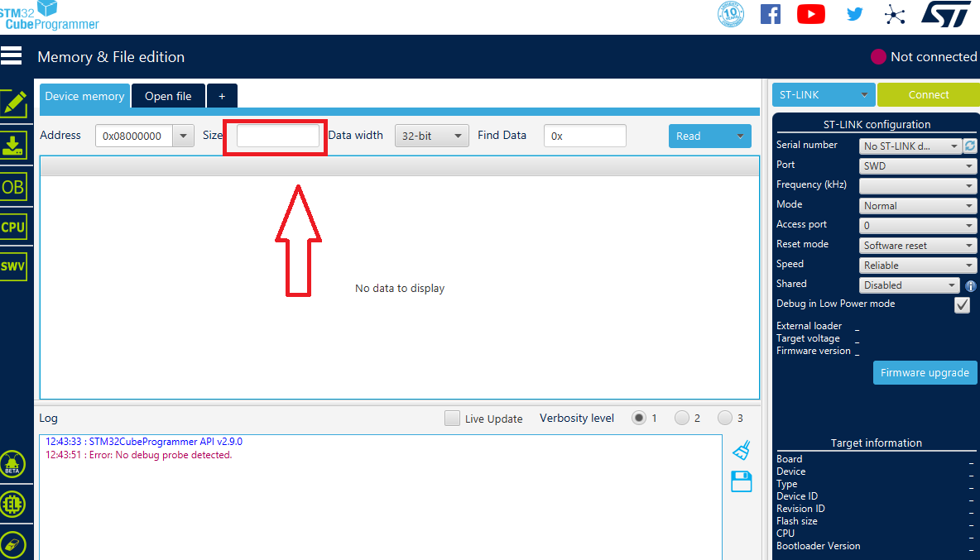Select verbosity level 1
980x560 pixels.
pos(638,418)
